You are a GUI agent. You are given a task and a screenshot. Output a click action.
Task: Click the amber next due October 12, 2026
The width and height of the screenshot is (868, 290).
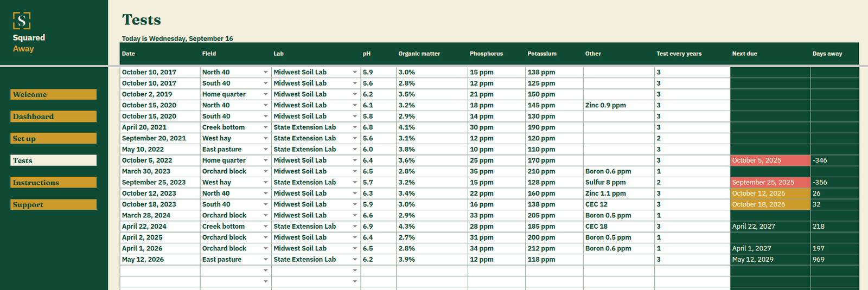(x=770, y=194)
